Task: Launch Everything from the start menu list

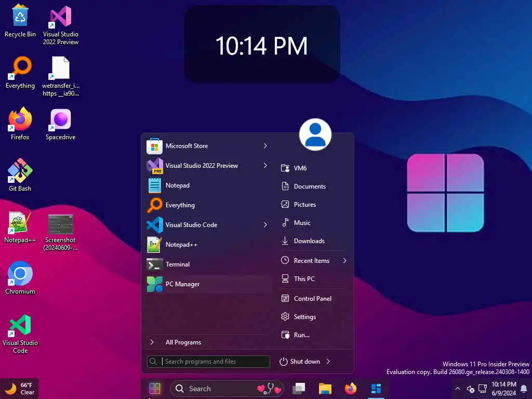Action: click(209, 205)
